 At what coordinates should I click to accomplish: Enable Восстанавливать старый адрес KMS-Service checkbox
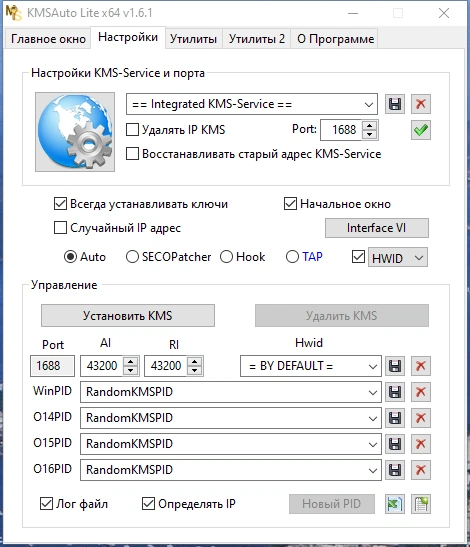click(132, 154)
